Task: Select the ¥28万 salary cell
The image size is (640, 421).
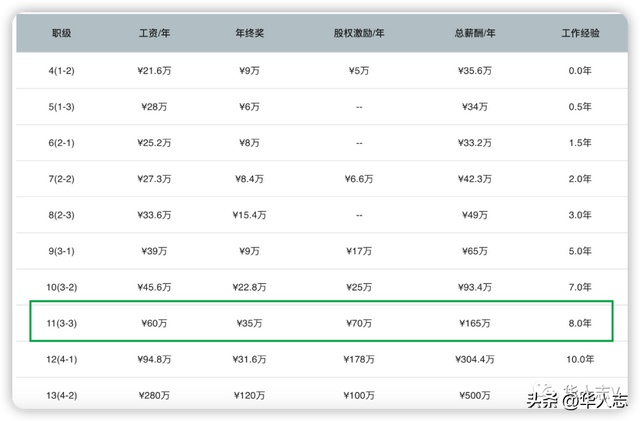Action: coord(154,107)
